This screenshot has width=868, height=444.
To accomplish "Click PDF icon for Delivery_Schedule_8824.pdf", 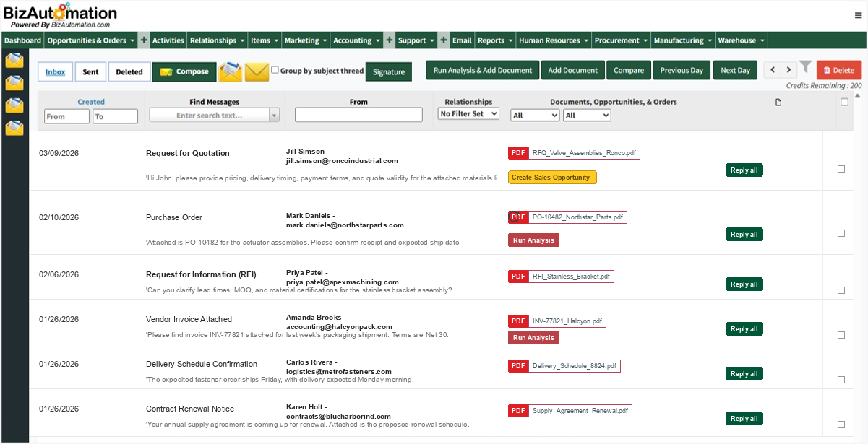I will point(518,366).
